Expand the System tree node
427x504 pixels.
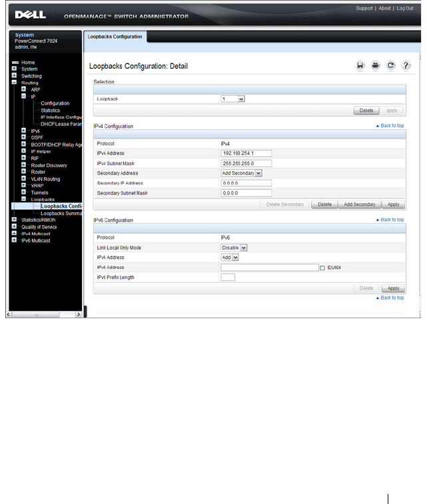point(14,69)
